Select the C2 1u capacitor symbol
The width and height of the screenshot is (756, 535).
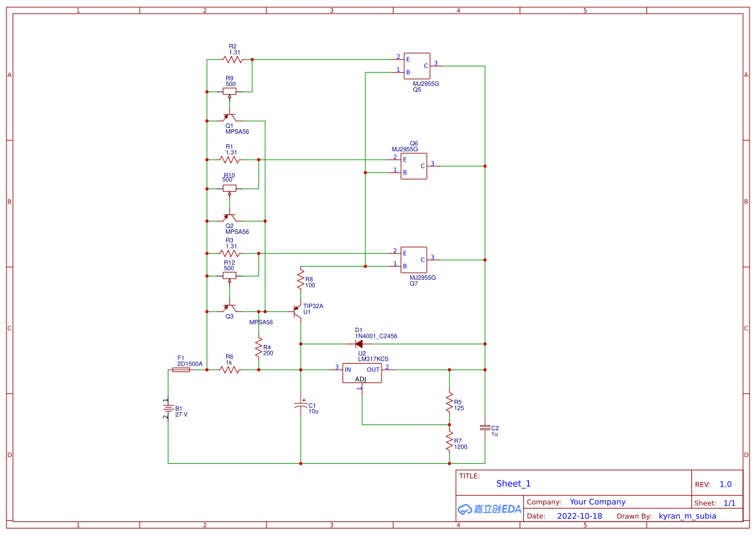pos(484,428)
